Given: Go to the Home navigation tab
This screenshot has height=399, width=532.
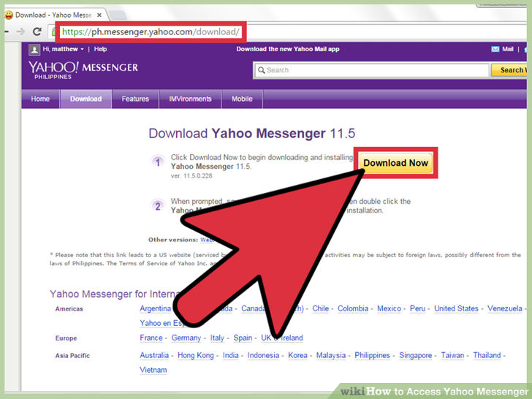Looking at the screenshot, I should coord(40,99).
